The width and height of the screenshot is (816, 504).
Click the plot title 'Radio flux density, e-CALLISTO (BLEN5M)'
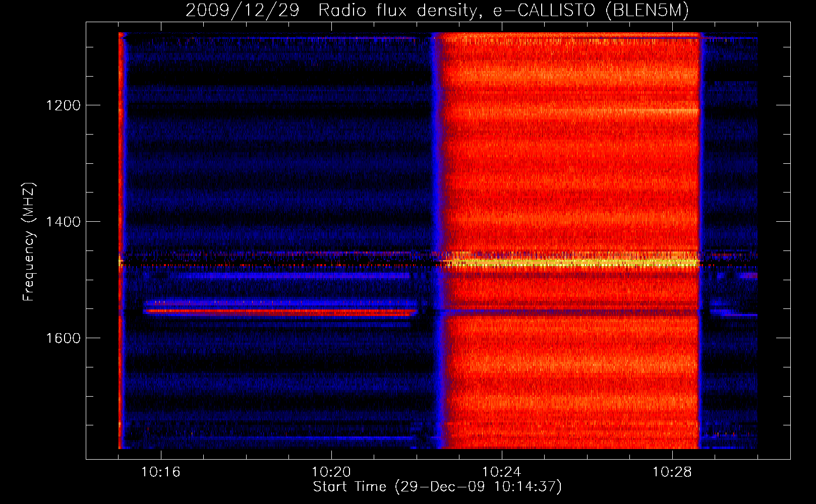coord(504,11)
